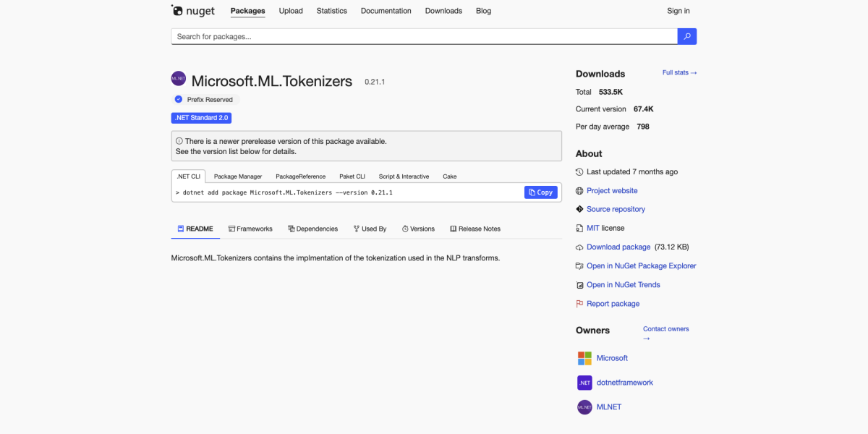The height and width of the screenshot is (434, 868).
Task: Click the .NET Standard 2.0 badge
Action: (201, 118)
